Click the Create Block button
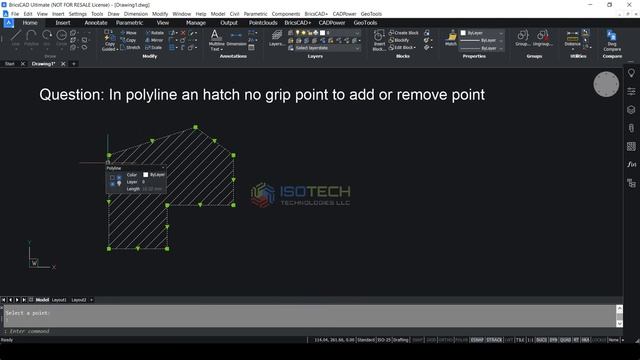Image resolution: width=640 pixels, height=360 pixels. [403, 33]
